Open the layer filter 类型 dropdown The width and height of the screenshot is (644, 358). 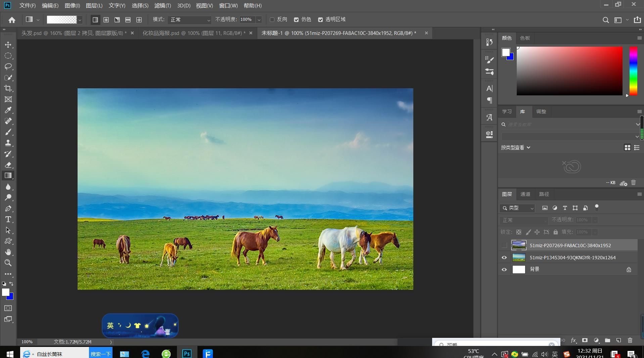coord(517,208)
